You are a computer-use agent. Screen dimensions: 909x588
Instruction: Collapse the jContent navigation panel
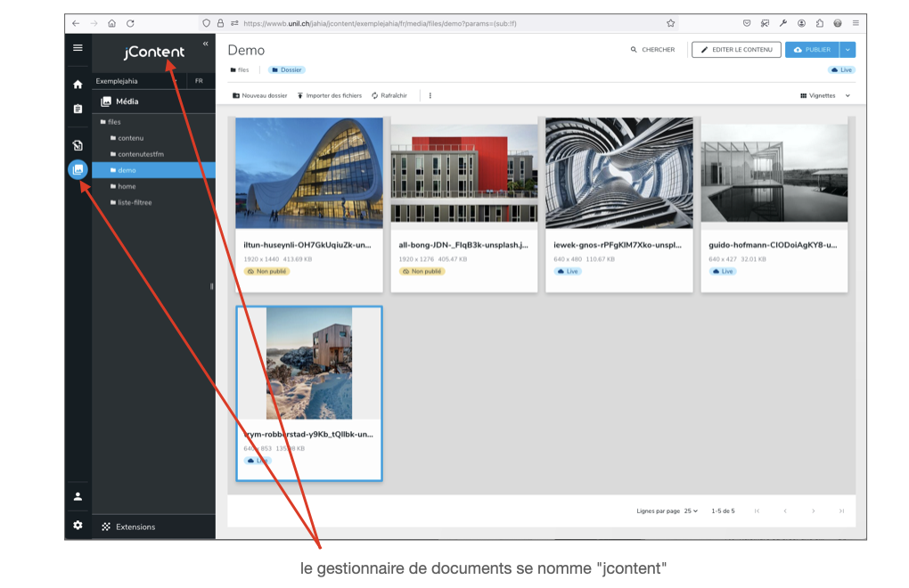pyautogui.click(x=206, y=44)
